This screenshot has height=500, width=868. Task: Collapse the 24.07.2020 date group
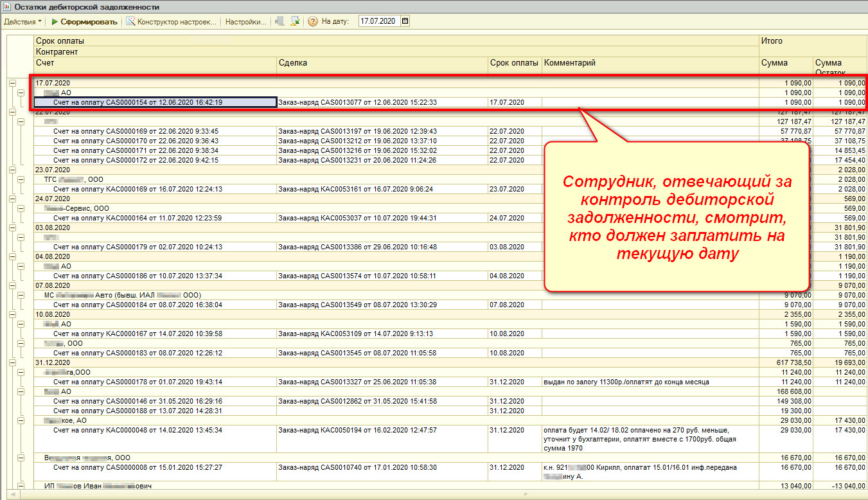point(12,199)
